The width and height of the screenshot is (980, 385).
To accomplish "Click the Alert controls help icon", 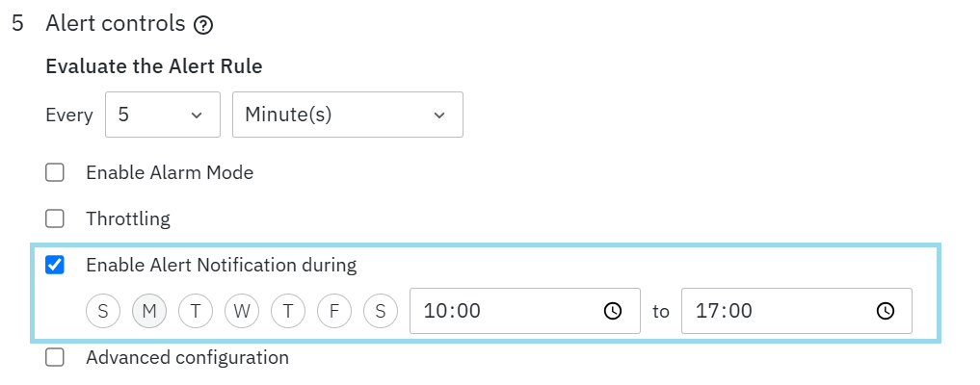I will (202, 26).
